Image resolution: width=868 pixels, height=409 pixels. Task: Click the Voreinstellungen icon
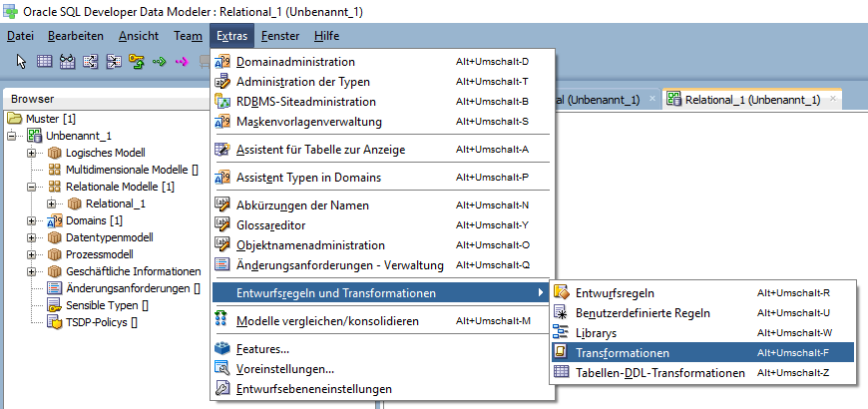click(221, 369)
